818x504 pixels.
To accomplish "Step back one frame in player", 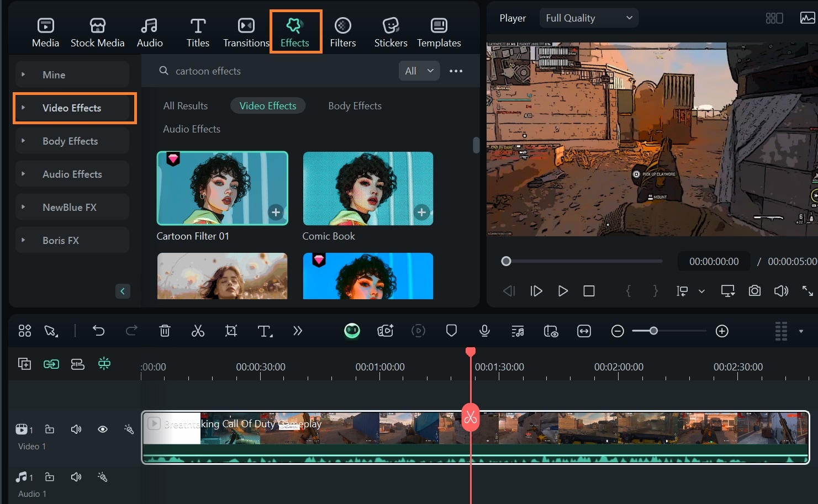I will (x=509, y=291).
